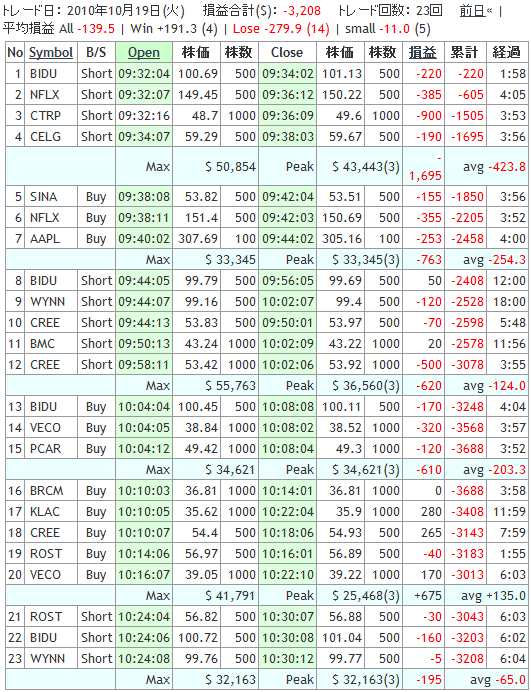Select BIDU symbol in row 8

click(x=43, y=281)
